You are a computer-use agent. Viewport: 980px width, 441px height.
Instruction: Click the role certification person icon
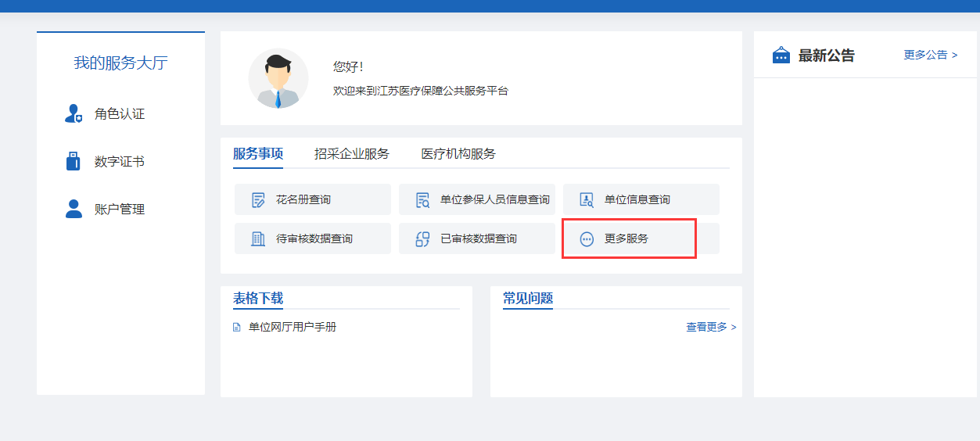tap(74, 114)
